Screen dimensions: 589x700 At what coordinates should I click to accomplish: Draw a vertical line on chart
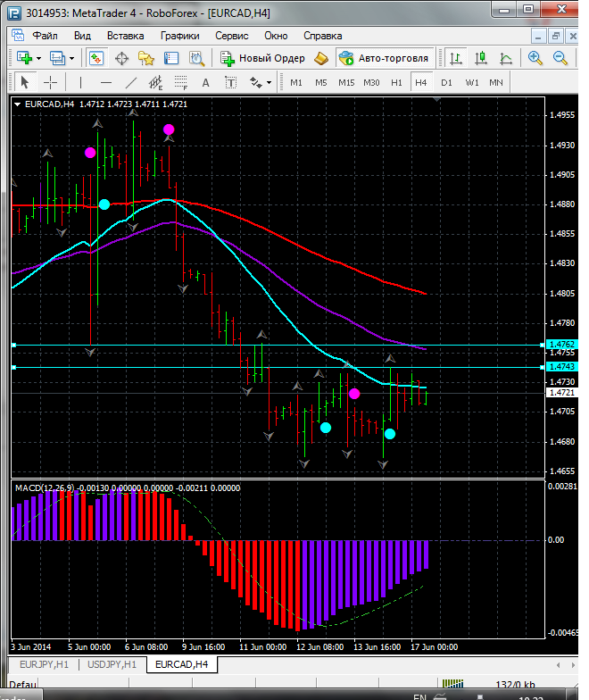(81, 82)
